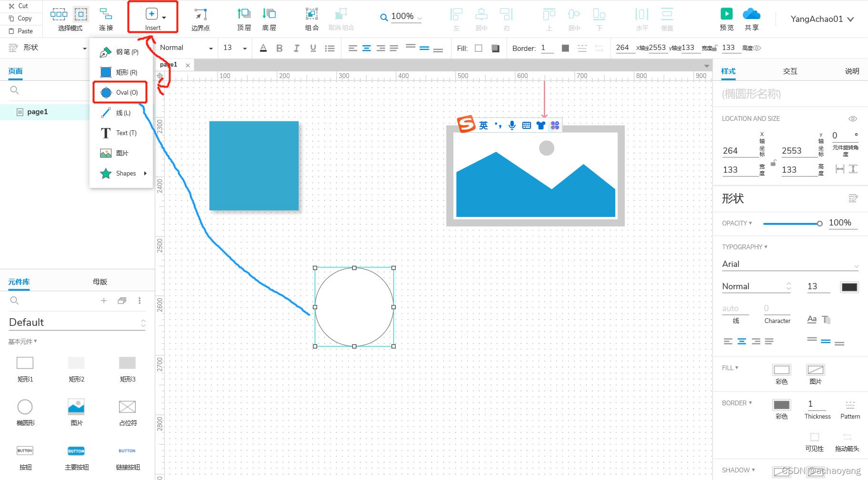868x480 pixels.
Task: Toggle visibility eye in Location and Size
Action: [x=853, y=118]
